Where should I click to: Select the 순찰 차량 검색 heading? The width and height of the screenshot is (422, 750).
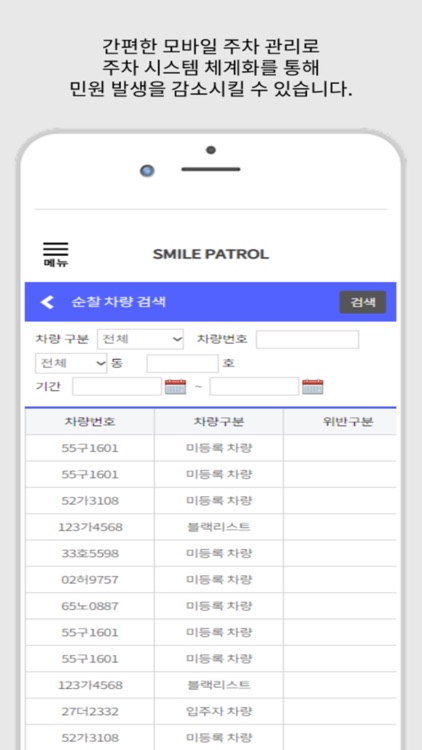119,302
